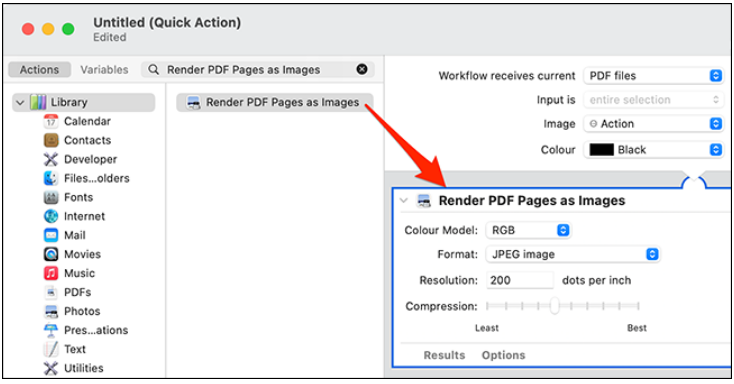
Task: Click the Fonts category icon
Action: [51, 197]
